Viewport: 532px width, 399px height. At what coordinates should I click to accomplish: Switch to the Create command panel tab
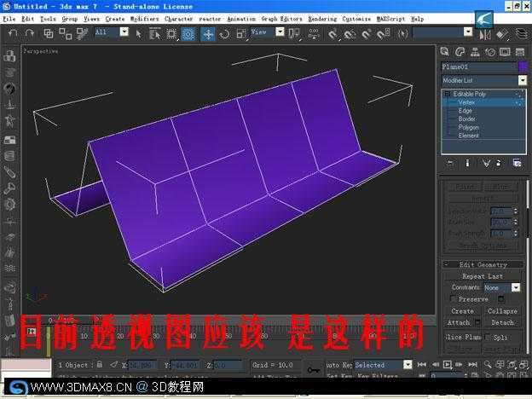(444, 51)
